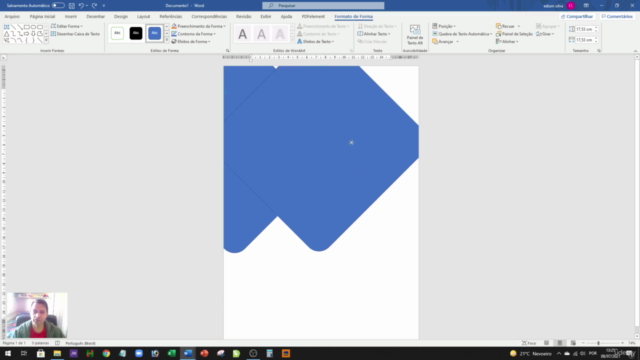Screen dimensions: 640x360
Task: Select the third faded WordArt A style
Action: pos(280,34)
